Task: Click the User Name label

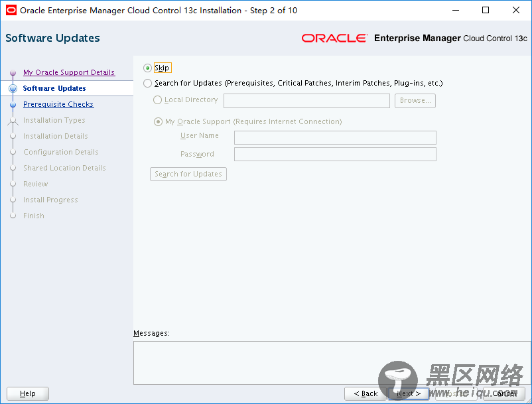Action: click(x=200, y=136)
